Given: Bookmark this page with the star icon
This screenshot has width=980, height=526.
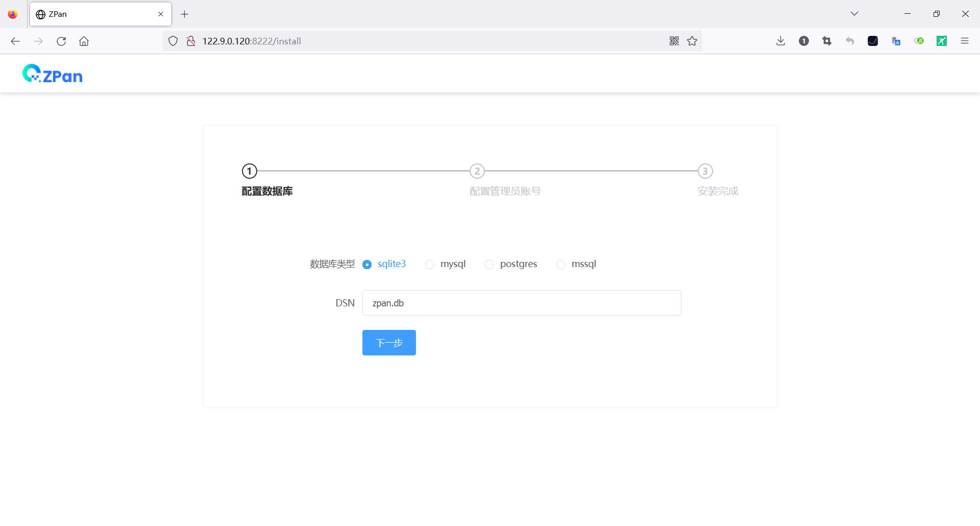Looking at the screenshot, I should click(x=692, y=41).
